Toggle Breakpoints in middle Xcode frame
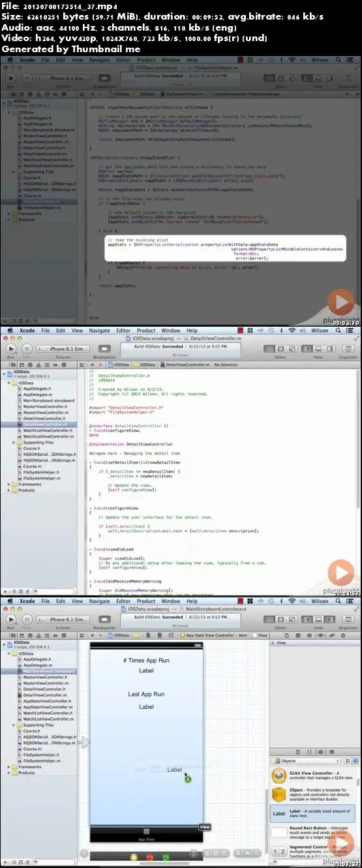The width and height of the screenshot is (362, 868). tap(104, 349)
